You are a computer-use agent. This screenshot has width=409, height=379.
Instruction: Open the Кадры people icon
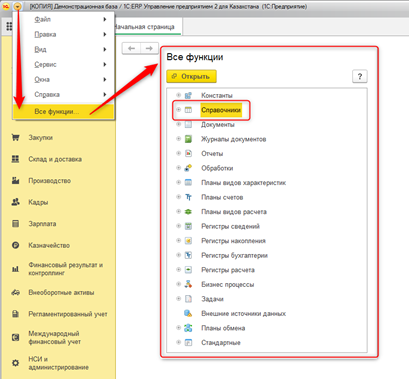(x=15, y=202)
